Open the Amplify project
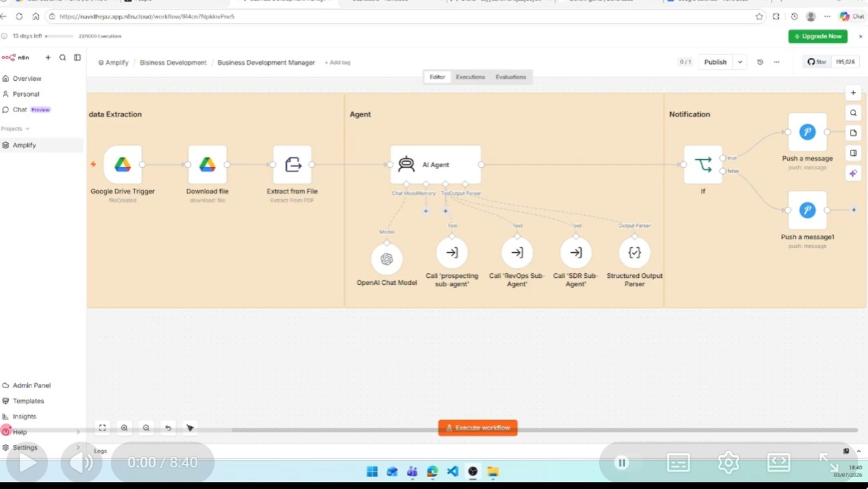 click(x=42, y=145)
